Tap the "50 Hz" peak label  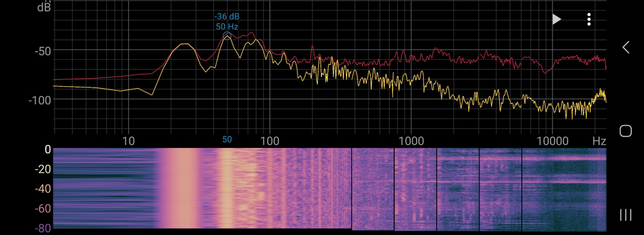tap(227, 26)
